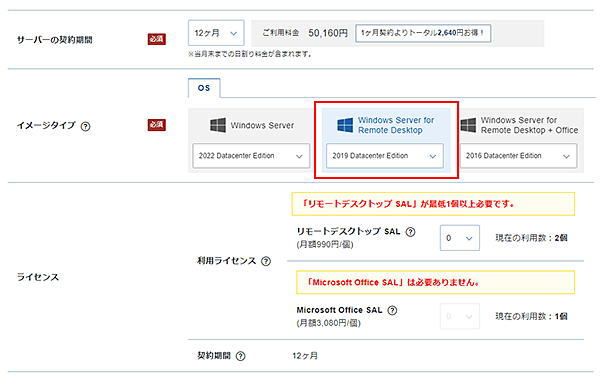This screenshot has height=379, width=600.
Task: Click the リモートデスクトップ SAL required warning message
Action: click(433, 204)
